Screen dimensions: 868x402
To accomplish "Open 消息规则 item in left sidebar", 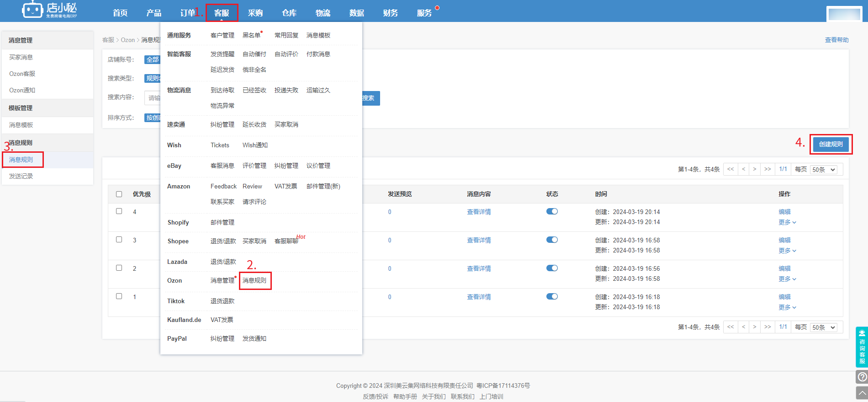I will coord(21,160).
